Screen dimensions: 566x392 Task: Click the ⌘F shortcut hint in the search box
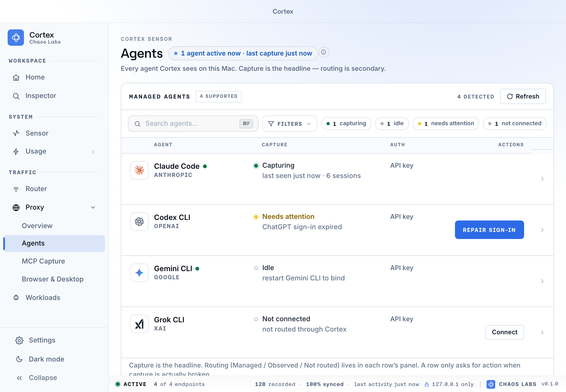[x=246, y=124]
